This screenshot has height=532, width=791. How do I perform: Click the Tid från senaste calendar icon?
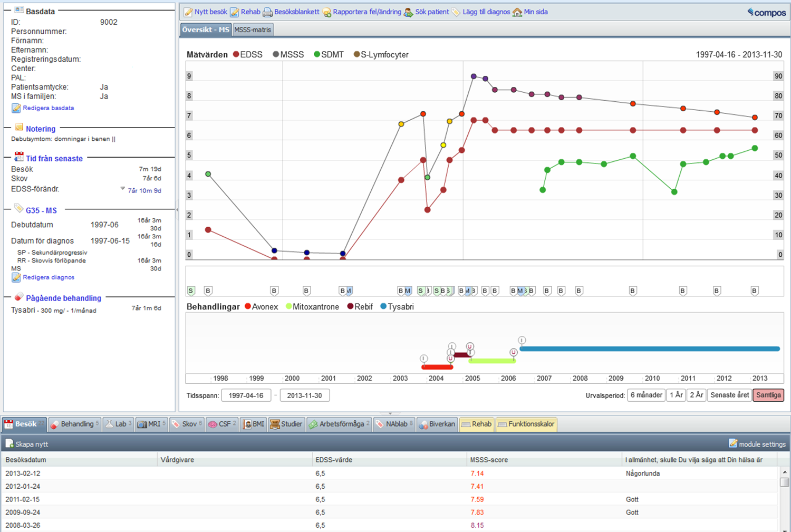(x=19, y=157)
